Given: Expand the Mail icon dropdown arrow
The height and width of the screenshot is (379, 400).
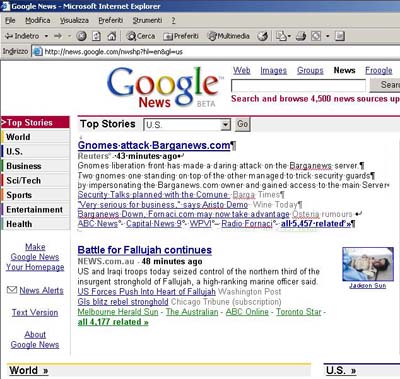Looking at the screenshot, I should (289, 36).
